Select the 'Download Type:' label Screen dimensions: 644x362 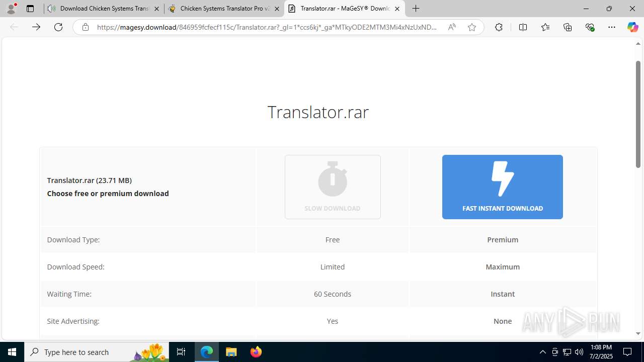coord(73,239)
